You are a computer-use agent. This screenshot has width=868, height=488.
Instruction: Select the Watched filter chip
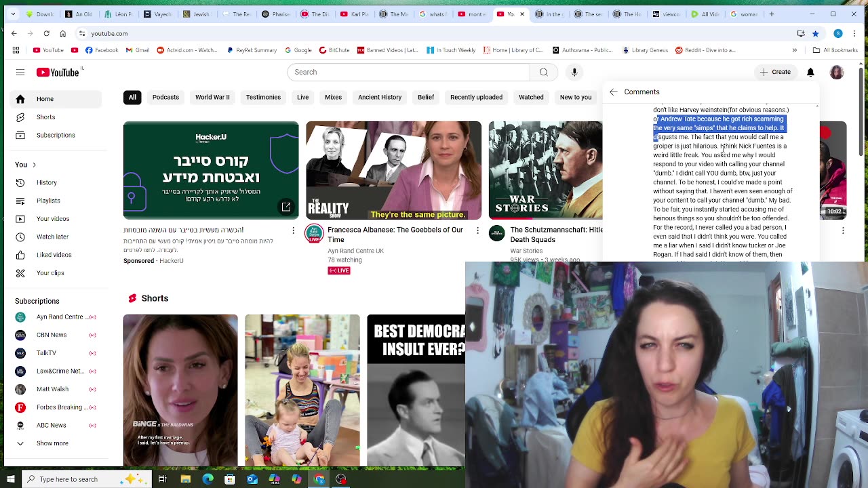(531, 98)
